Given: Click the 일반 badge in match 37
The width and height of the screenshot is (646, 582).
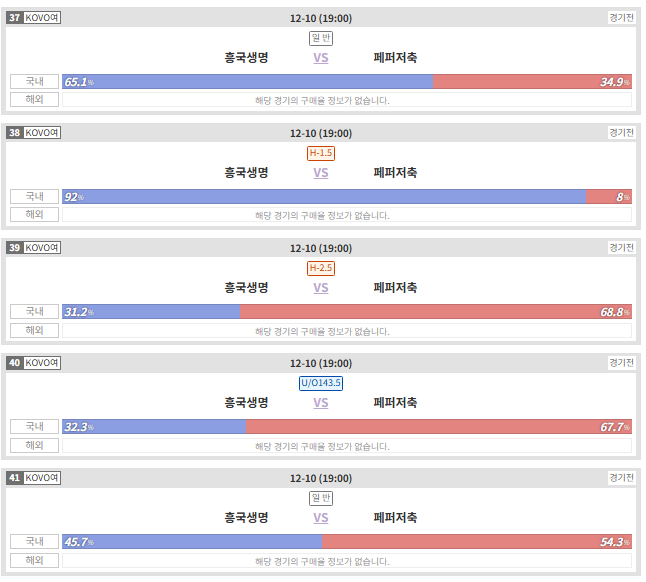Looking at the screenshot, I should point(321,38).
